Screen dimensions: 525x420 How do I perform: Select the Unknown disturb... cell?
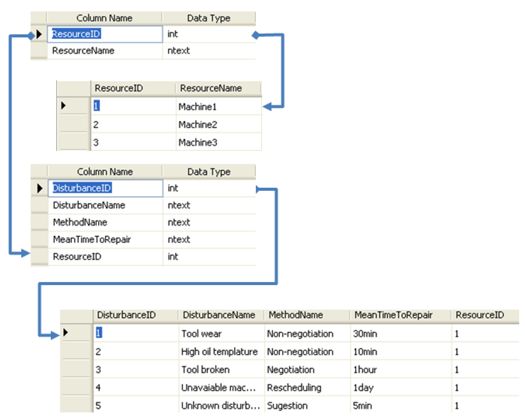pos(220,406)
